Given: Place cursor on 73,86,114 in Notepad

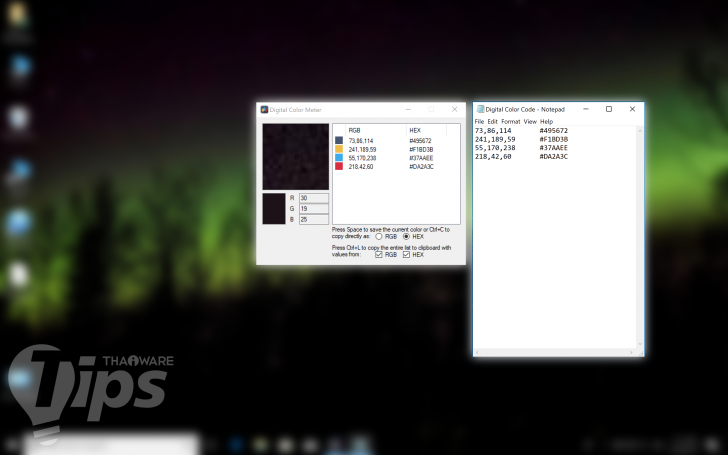Looking at the screenshot, I should click(x=493, y=131).
